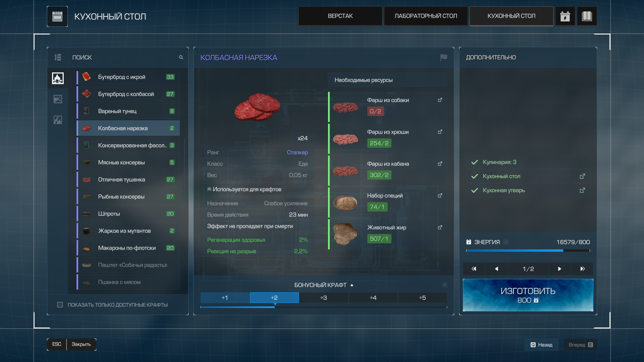Switch to the ВЕРСТАК tab
The height and width of the screenshot is (362, 644).
pos(340,16)
